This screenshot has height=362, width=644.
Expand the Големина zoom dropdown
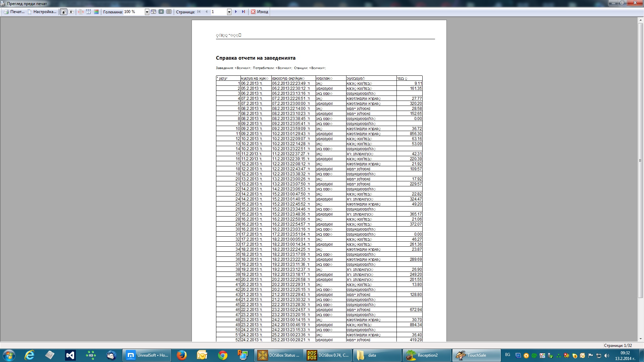[147, 12]
